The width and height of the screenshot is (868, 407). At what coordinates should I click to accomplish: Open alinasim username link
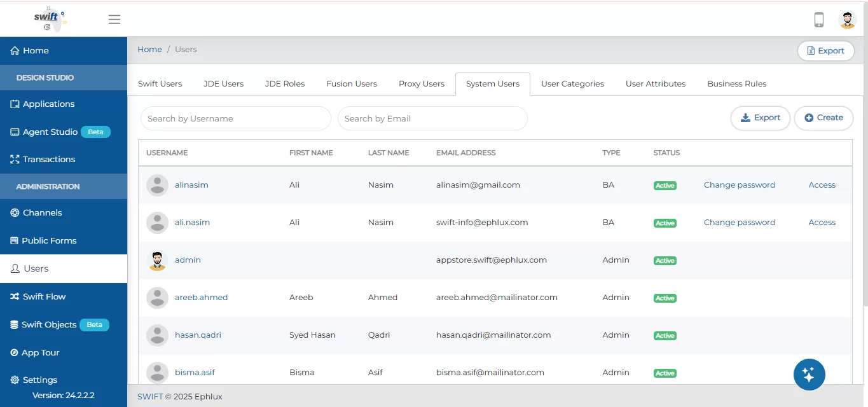coord(191,185)
